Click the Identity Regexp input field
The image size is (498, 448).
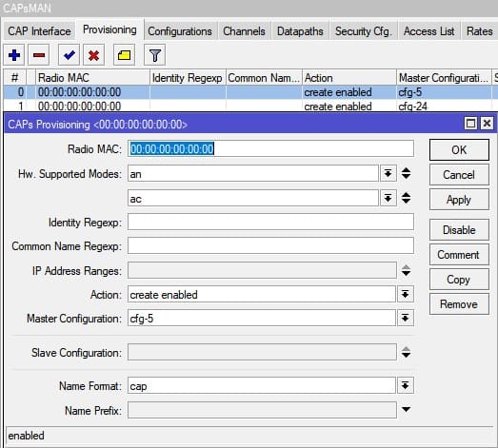271,222
